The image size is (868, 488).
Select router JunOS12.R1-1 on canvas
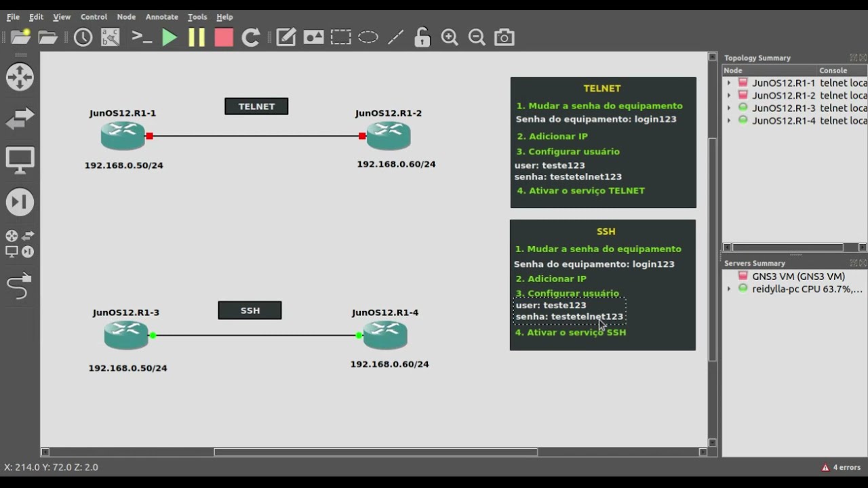click(123, 136)
